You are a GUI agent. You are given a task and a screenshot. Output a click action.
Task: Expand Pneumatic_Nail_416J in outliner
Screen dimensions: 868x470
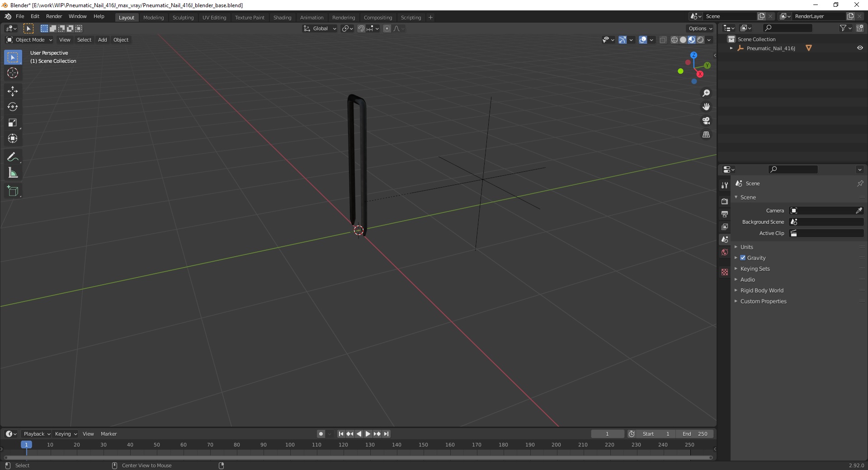pyautogui.click(x=731, y=48)
